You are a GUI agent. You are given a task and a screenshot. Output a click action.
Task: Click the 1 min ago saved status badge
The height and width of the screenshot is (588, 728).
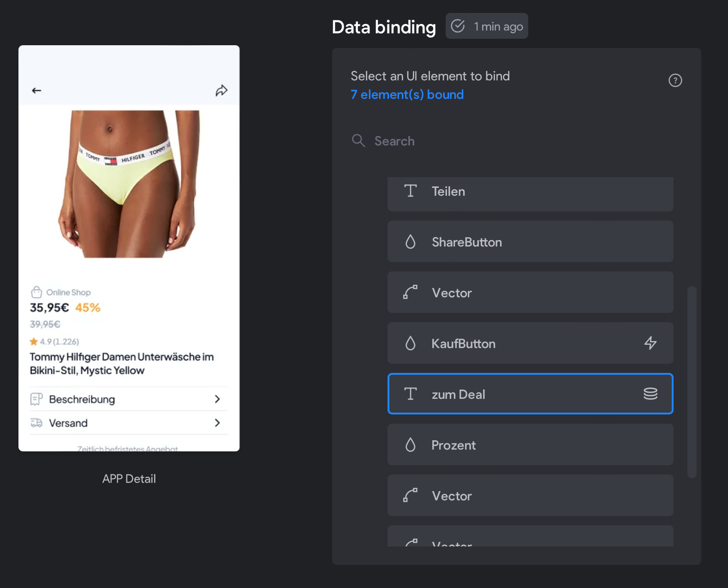point(487,26)
